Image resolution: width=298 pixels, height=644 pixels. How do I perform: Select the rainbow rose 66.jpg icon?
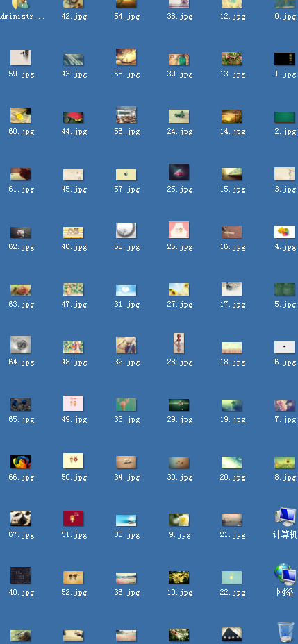coord(21,462)
